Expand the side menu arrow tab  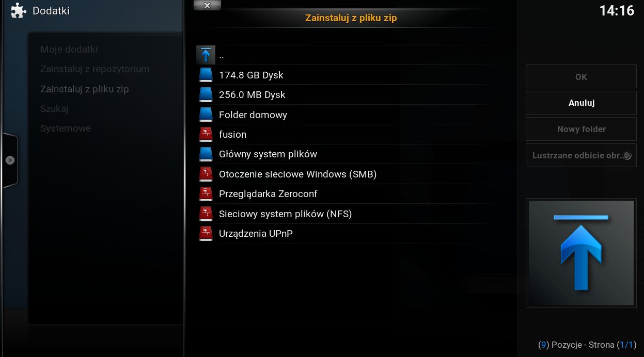(x=10, y=160)
